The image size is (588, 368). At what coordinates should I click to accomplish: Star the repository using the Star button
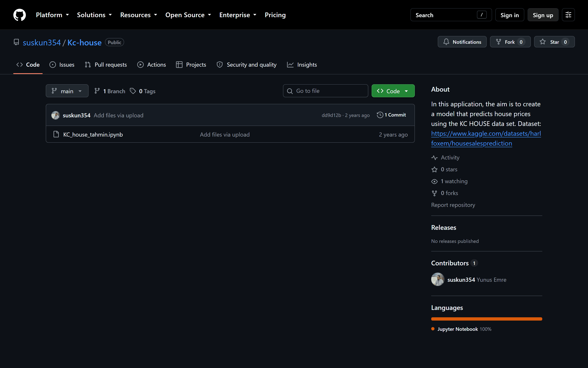pos(554,42)
